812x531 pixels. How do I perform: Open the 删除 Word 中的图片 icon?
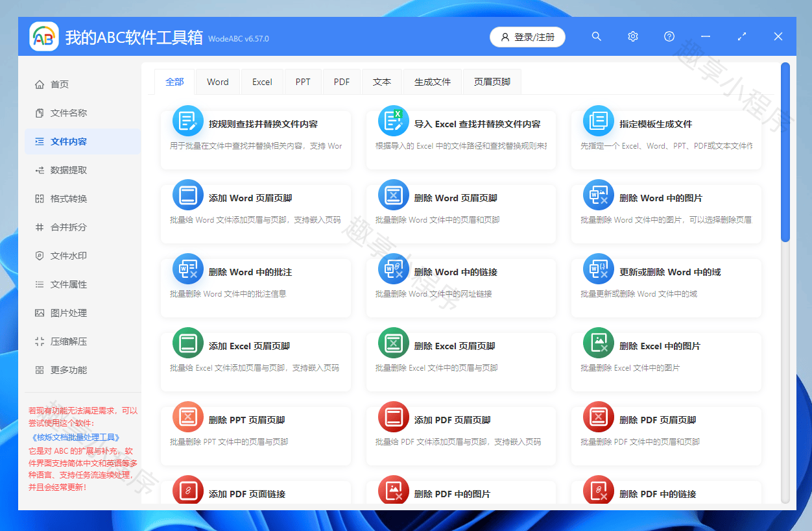pyautogui.click(x=599, y=195)
